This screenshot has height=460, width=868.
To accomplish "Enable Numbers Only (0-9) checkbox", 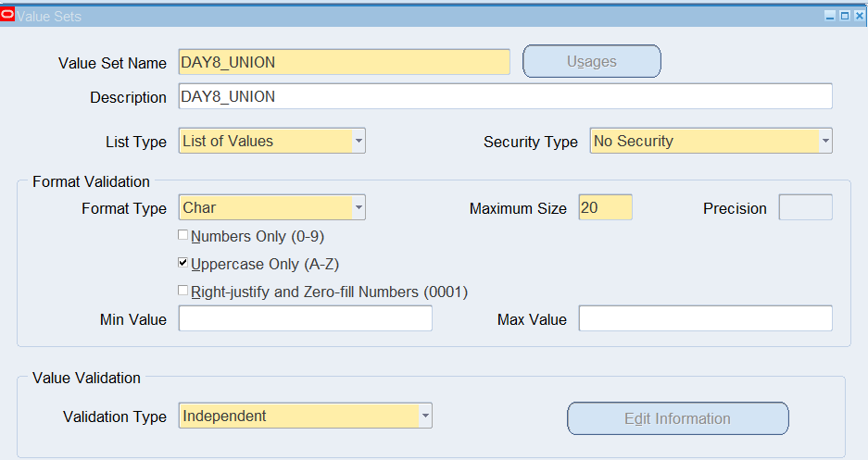I will (x=182, y=235).
